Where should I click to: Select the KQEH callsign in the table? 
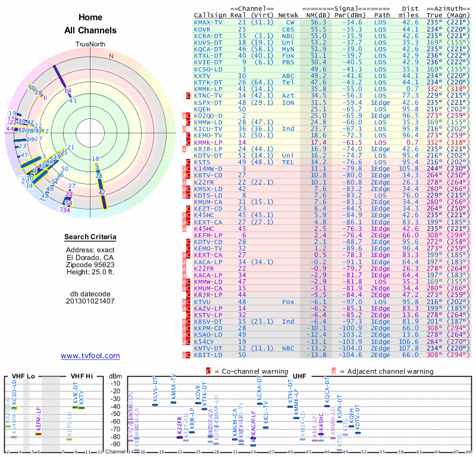(x=202, y=109)
